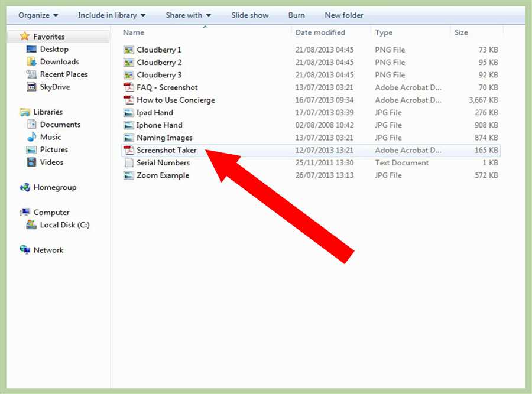Click the text file icon for Serial Numbers
The width and height of the screenshot is (532, 394).
pyautogui.click(x=128, y=163)
